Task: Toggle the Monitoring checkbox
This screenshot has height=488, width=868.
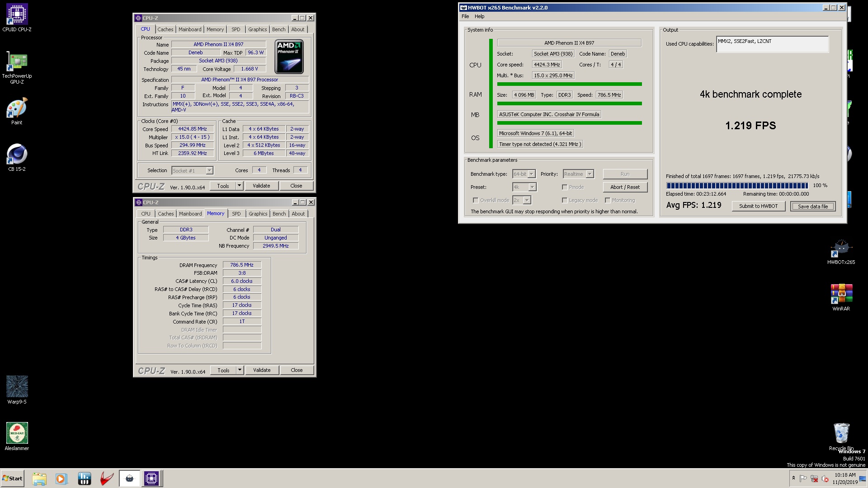Action: click(608, 200)
